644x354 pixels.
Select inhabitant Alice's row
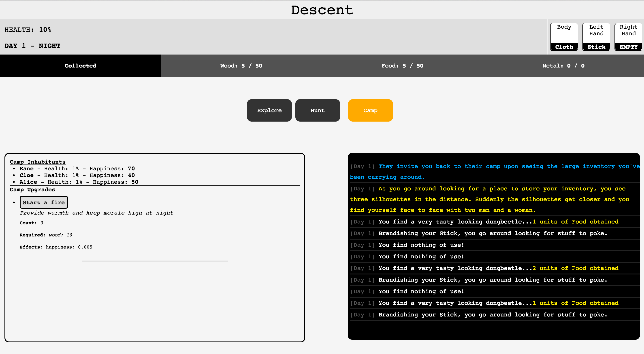(x=79, y=182)
